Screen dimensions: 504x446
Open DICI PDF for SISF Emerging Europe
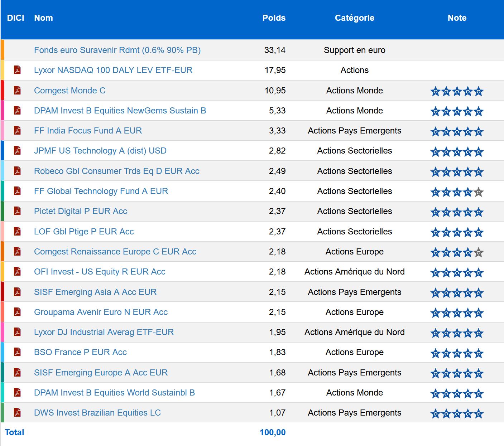click(x=17, y=372)
